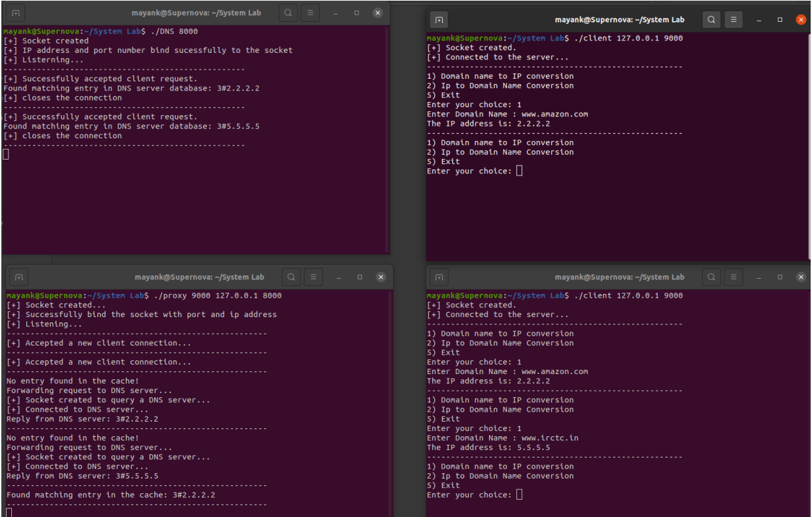The image size is (812, 517).
Task: Click the Enter your choice prompt in top-right client
Action: pyautogui.click(x=469, y=170)
